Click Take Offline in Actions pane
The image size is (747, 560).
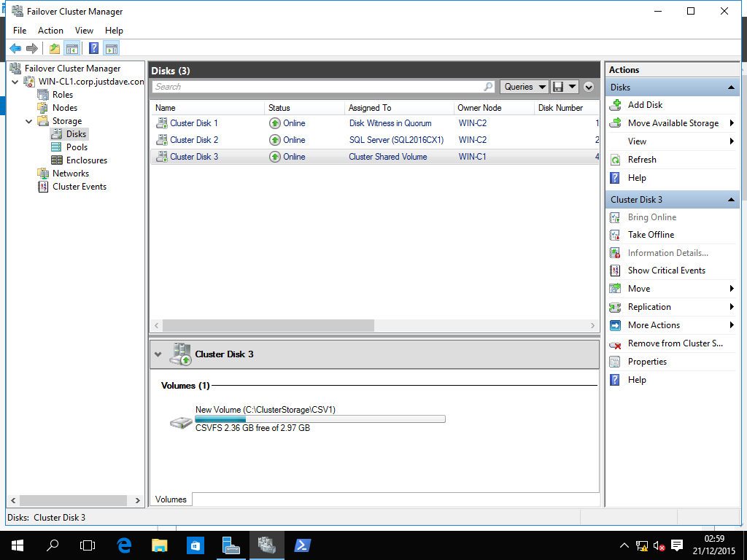coord(651,235)
